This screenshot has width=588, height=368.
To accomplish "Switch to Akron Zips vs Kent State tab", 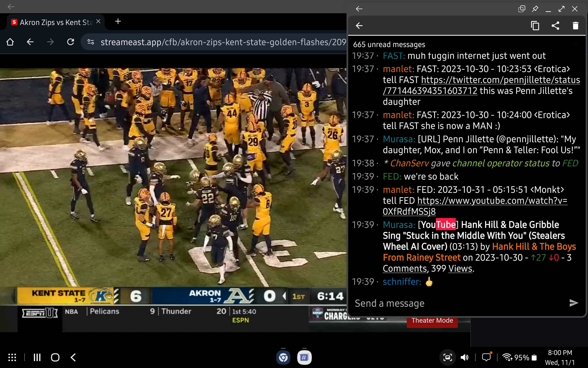I will point(56,22).
